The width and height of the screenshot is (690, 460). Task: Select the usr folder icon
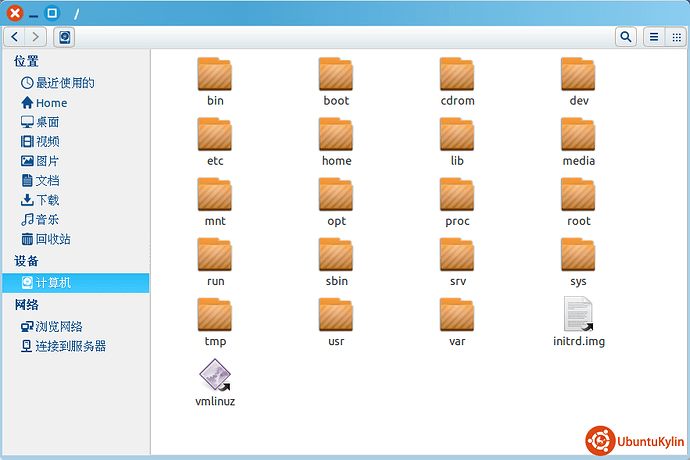[x=336, y=315]
